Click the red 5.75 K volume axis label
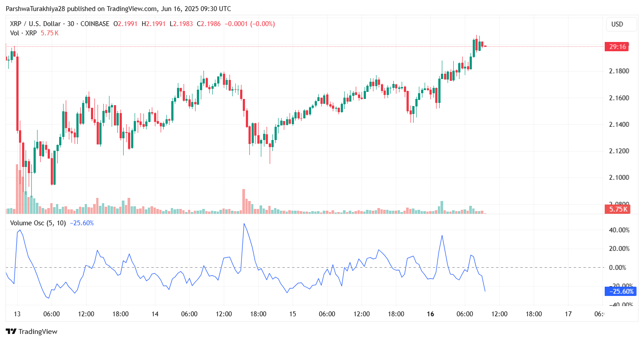 click(618, 209)
